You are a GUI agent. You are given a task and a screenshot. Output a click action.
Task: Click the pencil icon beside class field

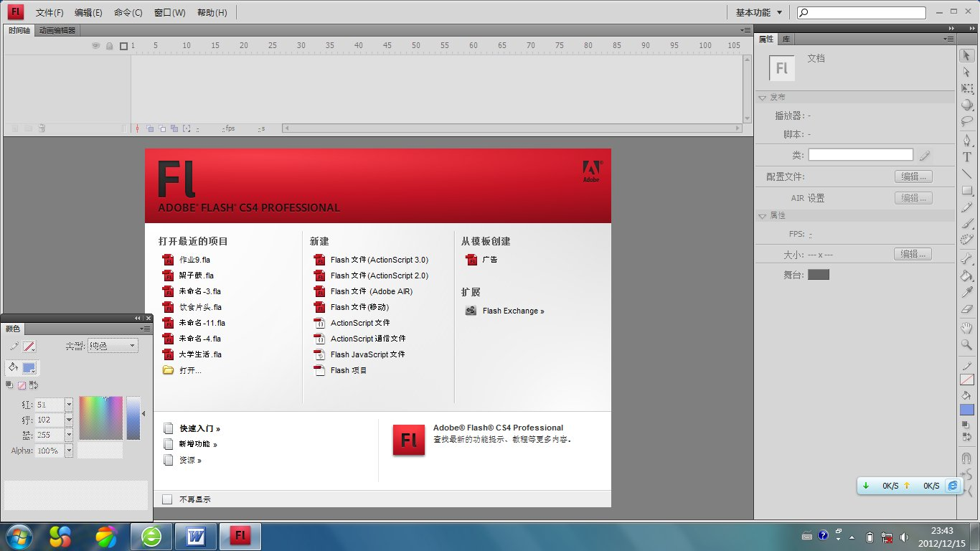[925, 155]
